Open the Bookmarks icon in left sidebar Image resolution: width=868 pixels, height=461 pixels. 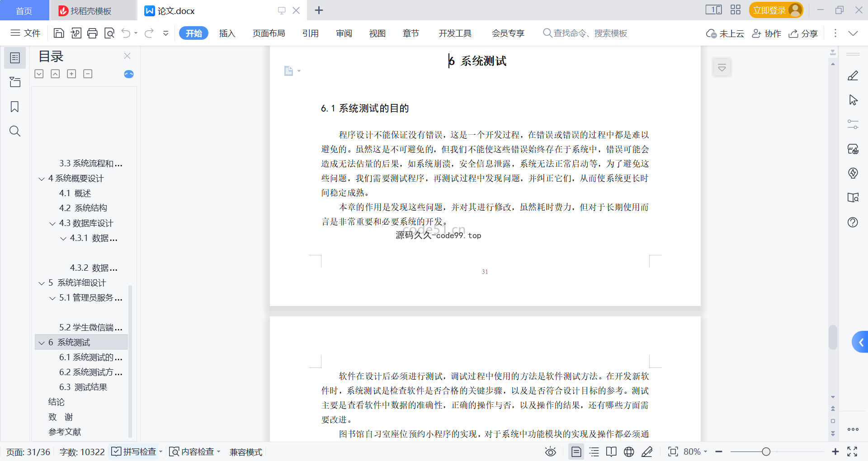pos(15,107)
